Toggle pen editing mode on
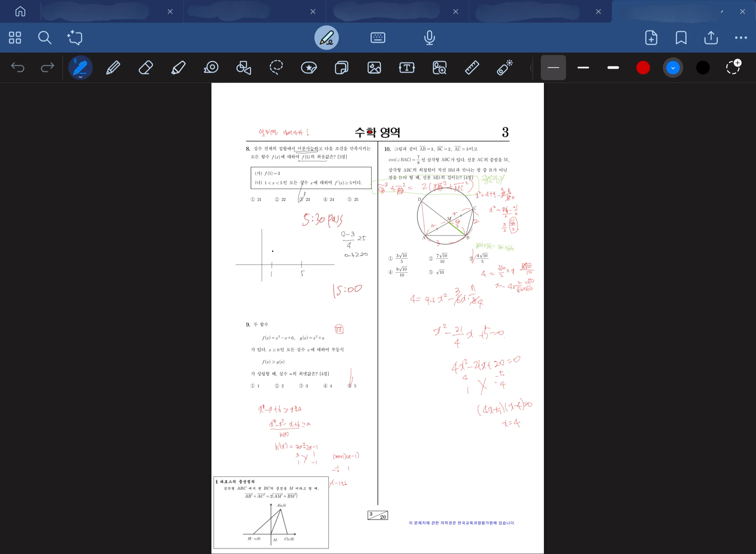 click(x=327, y=38)
